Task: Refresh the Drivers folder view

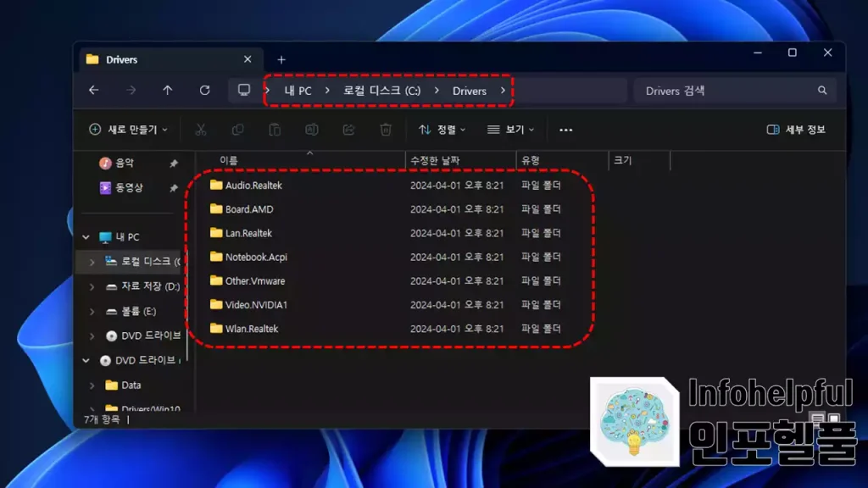Action: tap(205, 90)
